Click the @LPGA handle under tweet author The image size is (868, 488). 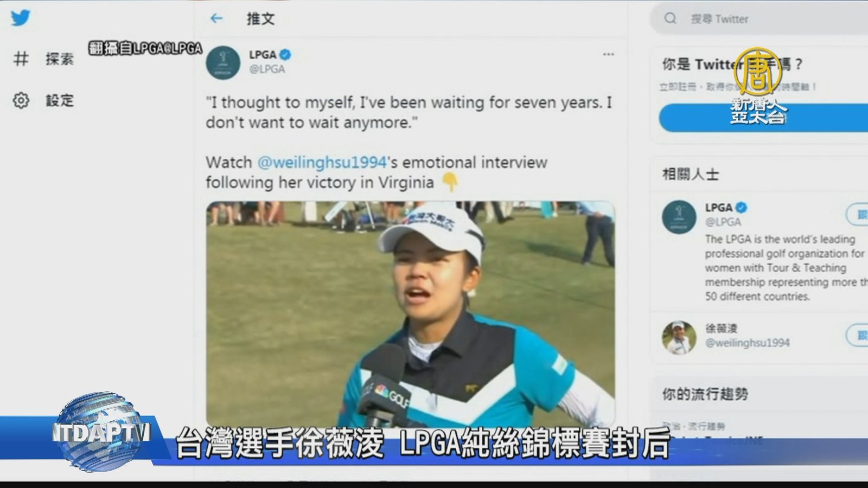[267, 69]
